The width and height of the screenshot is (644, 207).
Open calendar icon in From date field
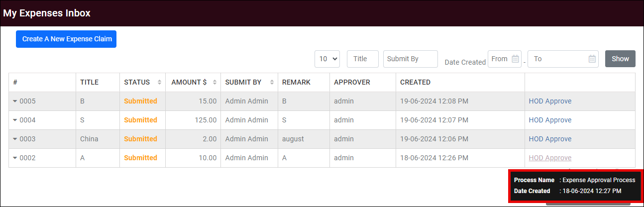[516, 59]
